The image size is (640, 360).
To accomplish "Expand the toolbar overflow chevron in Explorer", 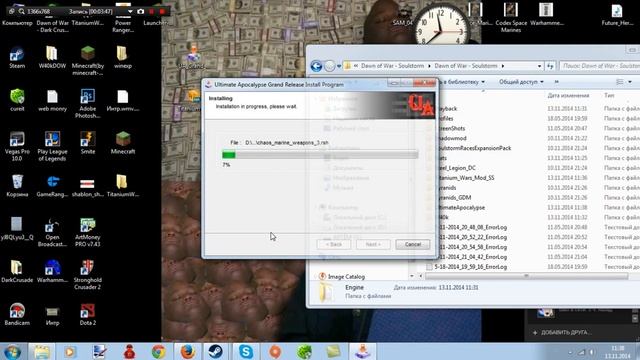I will tap(556, 82).
